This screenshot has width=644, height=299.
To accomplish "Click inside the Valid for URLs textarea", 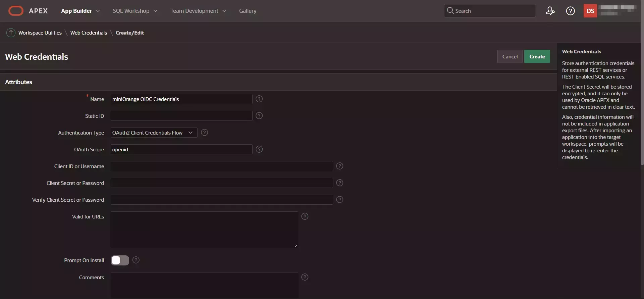I will [x=204, y=230].
